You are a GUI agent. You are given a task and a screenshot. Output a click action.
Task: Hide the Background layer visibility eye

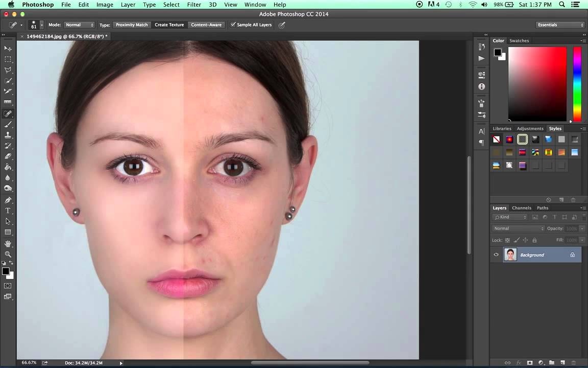(496, 255)
